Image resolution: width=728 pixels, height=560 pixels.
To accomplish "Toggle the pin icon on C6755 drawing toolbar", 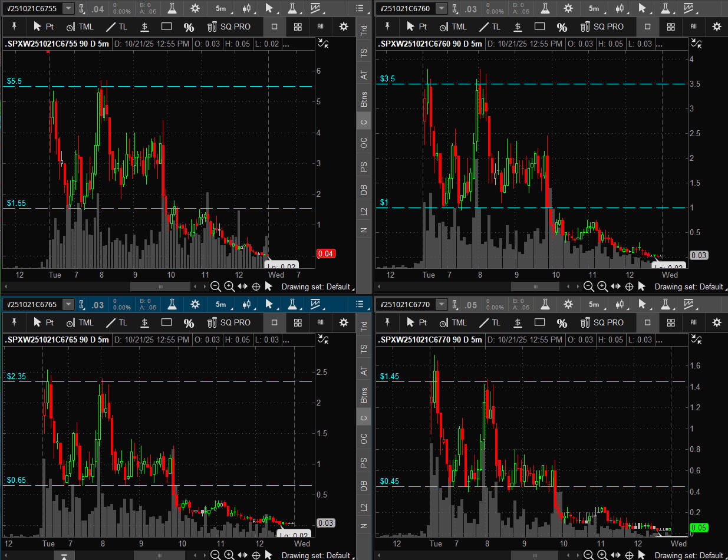I will point(14,27).
